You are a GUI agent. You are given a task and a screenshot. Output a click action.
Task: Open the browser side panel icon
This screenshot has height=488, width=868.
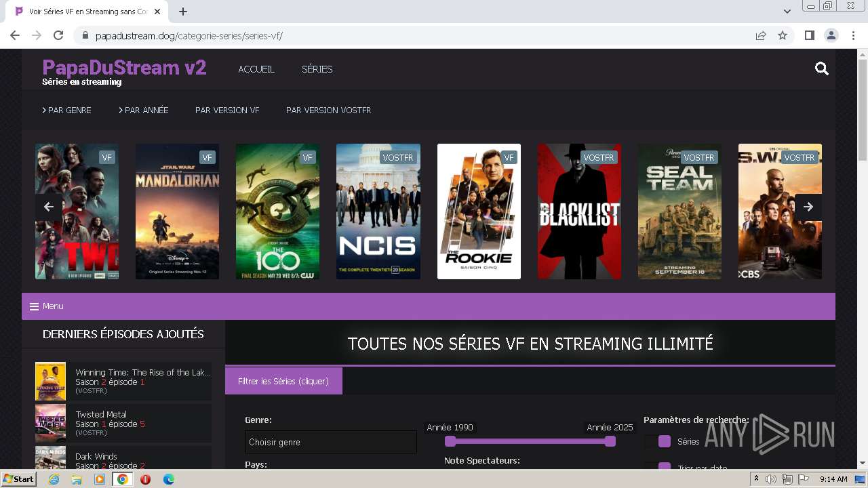809,35
